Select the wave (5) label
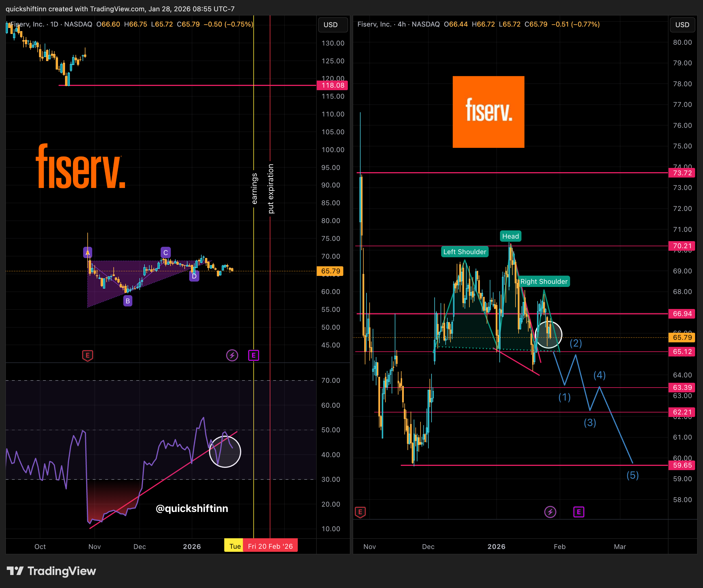 (633, 475)
